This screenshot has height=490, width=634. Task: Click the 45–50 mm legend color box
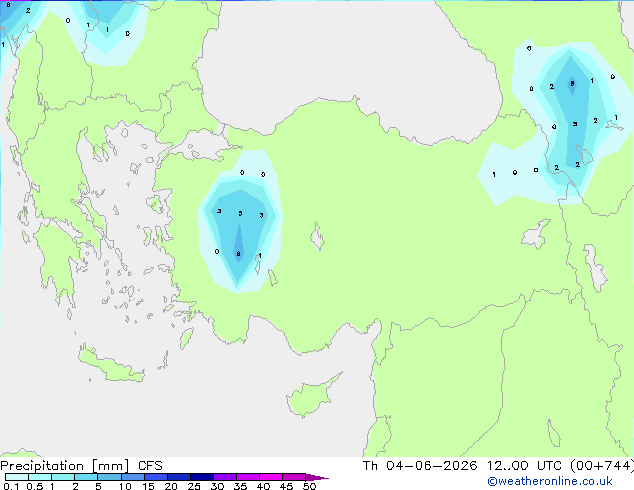pos(294,477)
